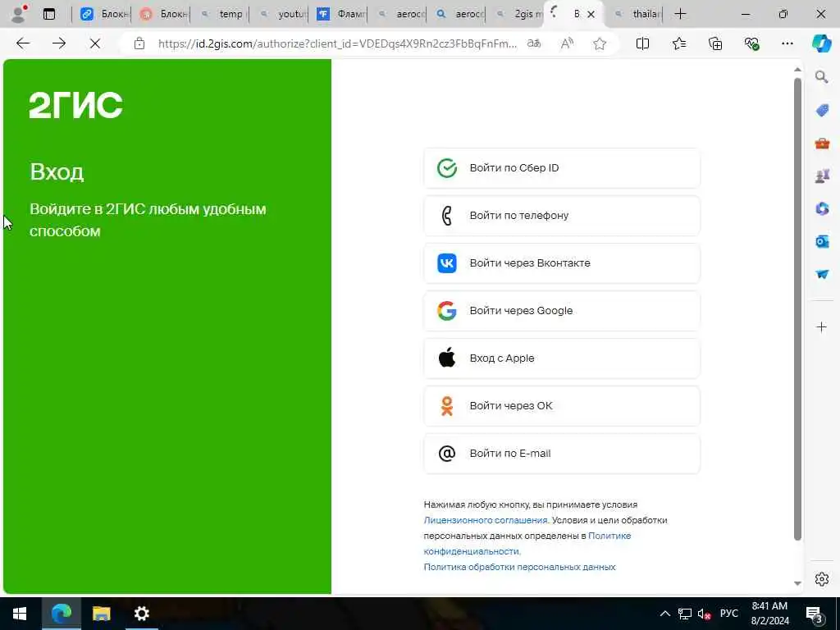View site information lock icon
The image size is (840, 630).
tap(139, 43)
